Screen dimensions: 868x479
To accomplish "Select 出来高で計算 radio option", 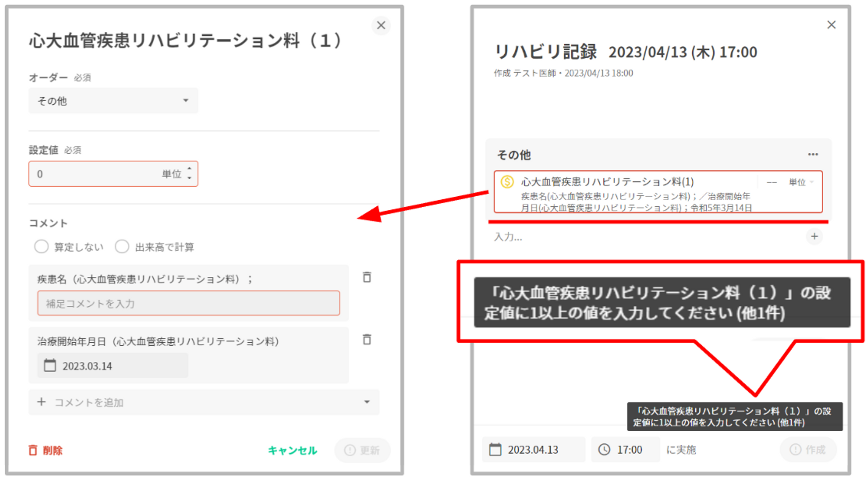I will 122,247.
